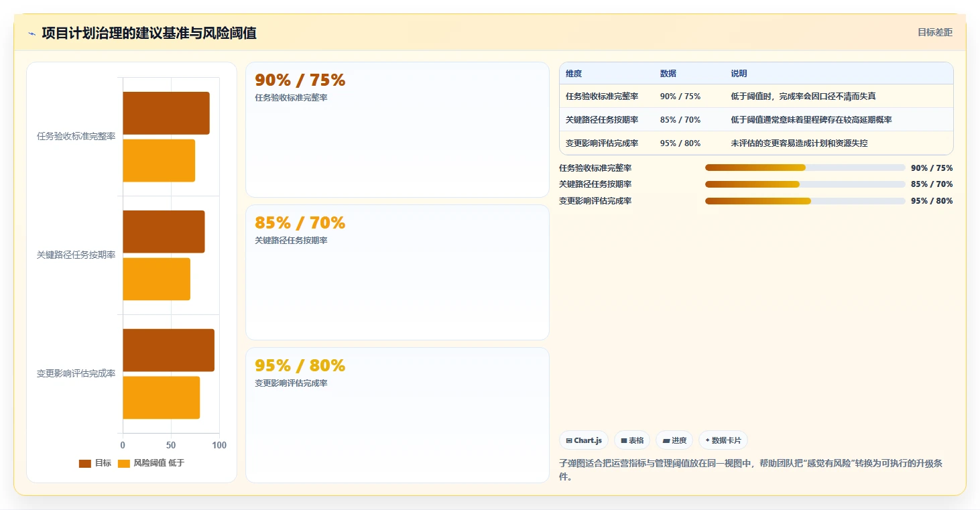Click the 95% / 80% table cell
This screenshot has width=980, height=510.
click(680, 143)
